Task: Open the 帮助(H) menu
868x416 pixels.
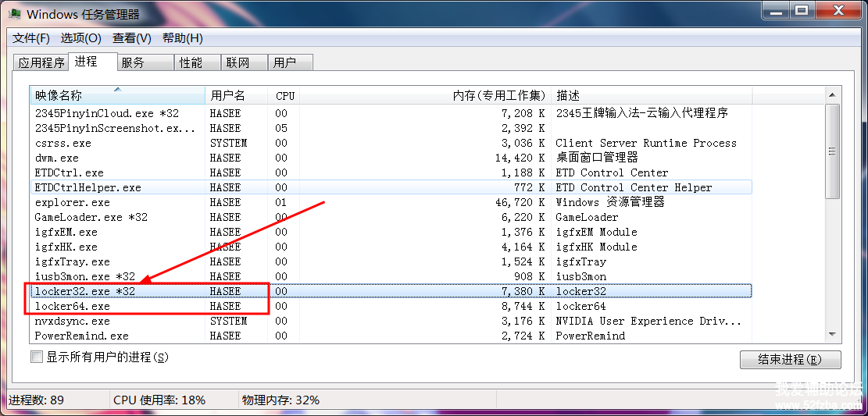Action: click(183, 38)
